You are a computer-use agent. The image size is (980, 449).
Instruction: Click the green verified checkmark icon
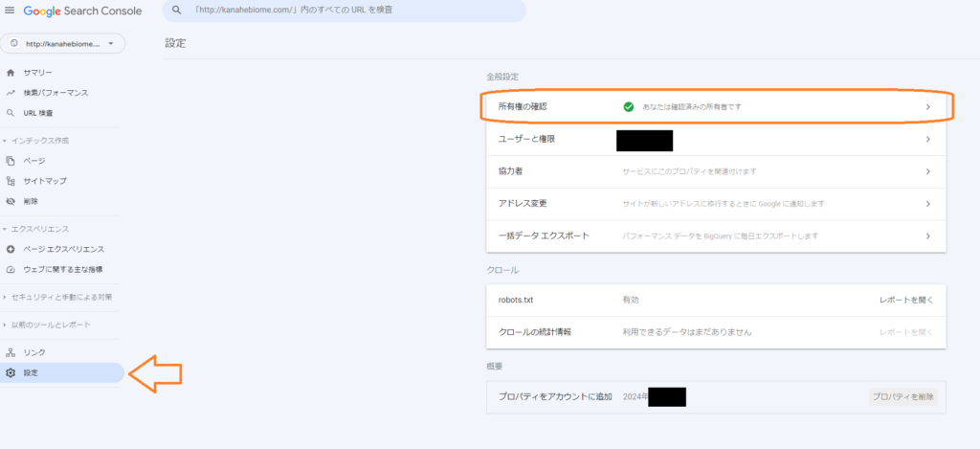click(x=629, y=106)
